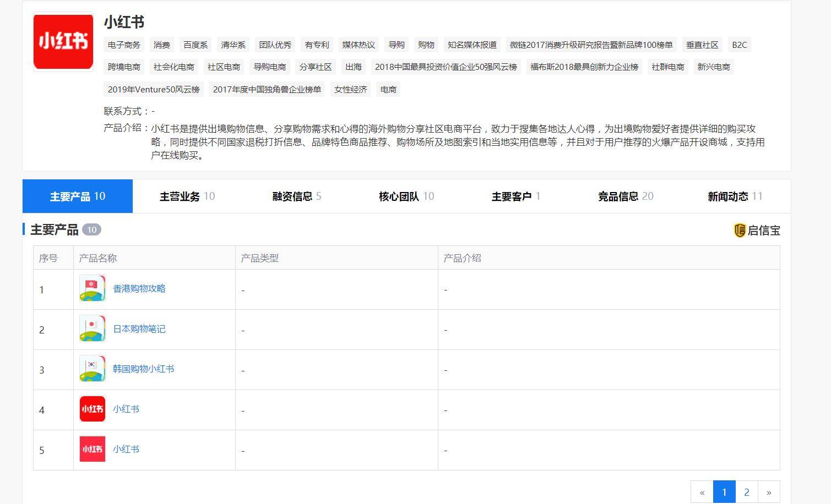Click the 新兴电商 tag
Screen dimensions: 831x504
point(714,67)
